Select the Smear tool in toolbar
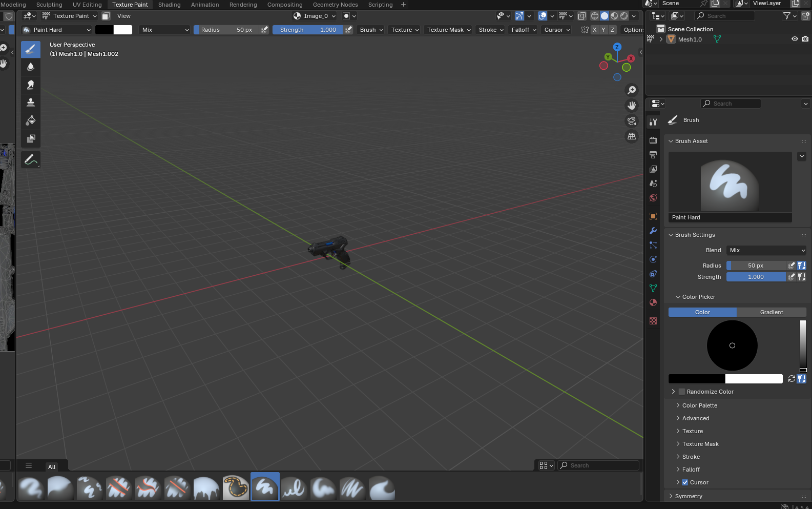 click(31, 85)
